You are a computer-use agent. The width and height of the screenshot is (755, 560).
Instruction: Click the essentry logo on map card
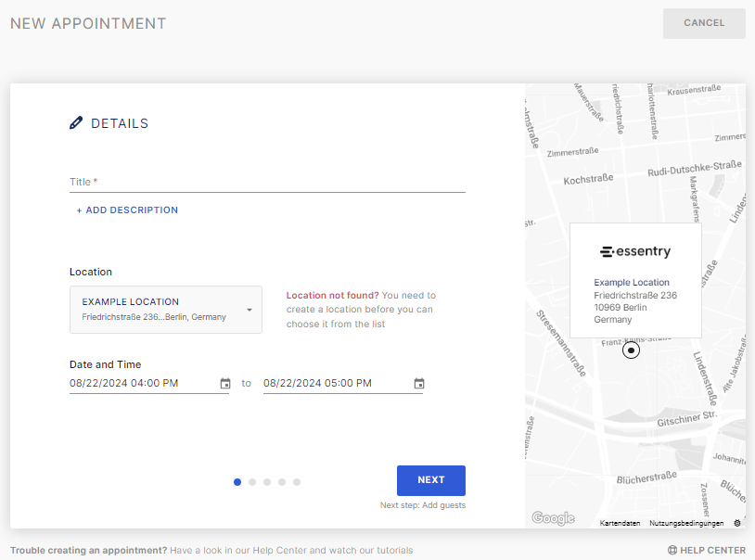click(635, 251)
